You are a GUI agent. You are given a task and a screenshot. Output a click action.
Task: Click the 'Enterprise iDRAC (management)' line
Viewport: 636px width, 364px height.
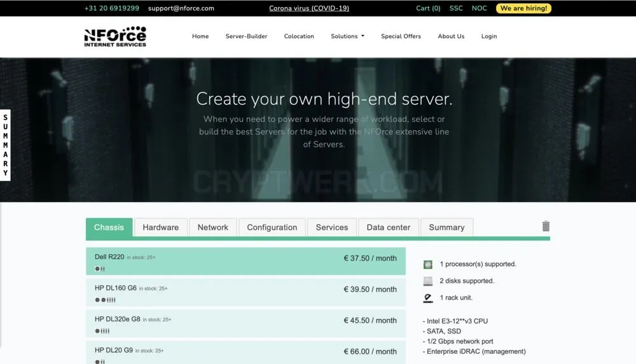click(474, 351)
